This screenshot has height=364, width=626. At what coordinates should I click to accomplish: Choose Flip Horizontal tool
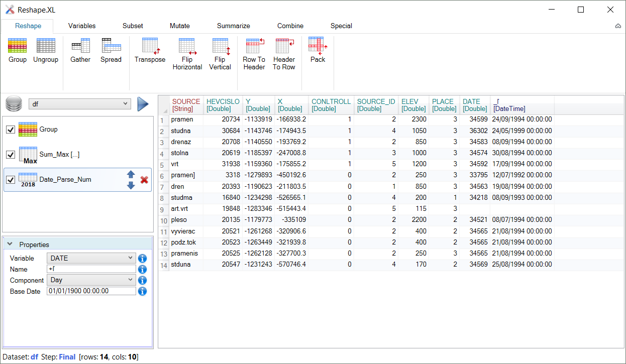coord(187,54)
